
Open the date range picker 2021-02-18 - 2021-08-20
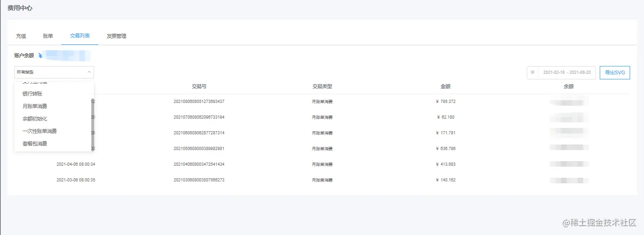(x=561, y=72)
